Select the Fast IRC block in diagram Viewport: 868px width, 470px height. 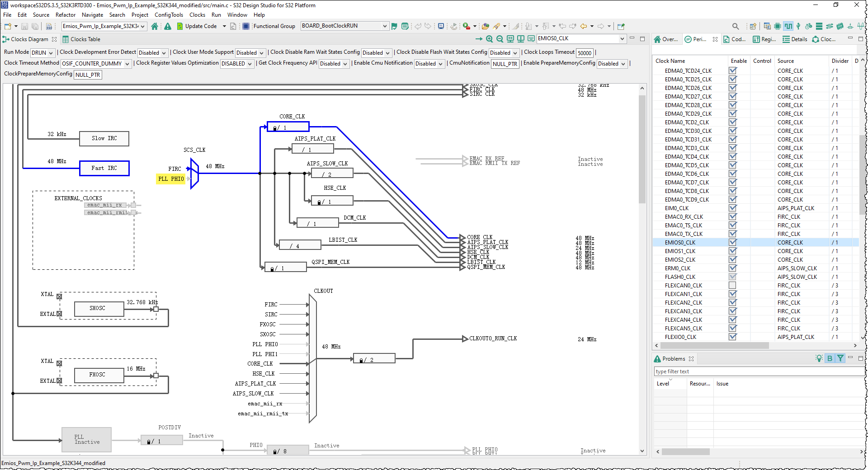(x=104, y=168)
